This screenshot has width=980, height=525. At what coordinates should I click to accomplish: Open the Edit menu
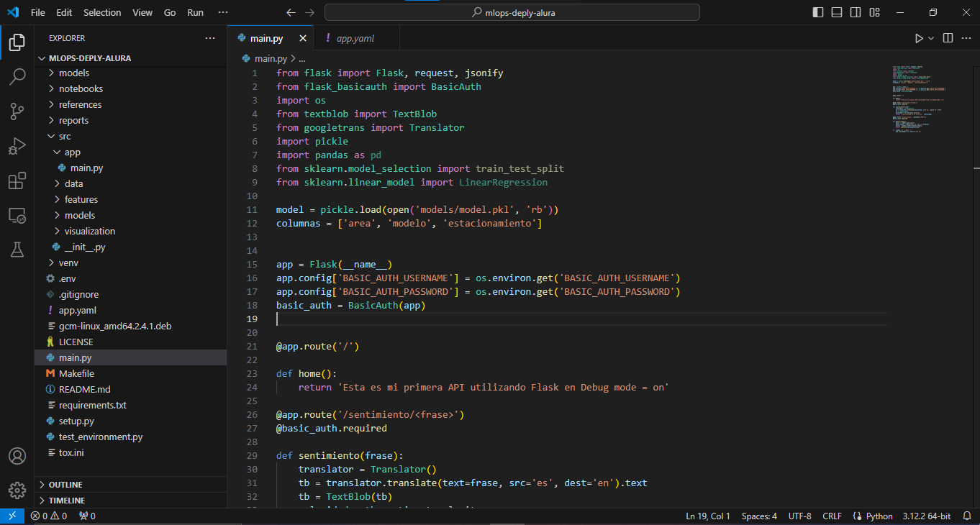coord(64,12)
